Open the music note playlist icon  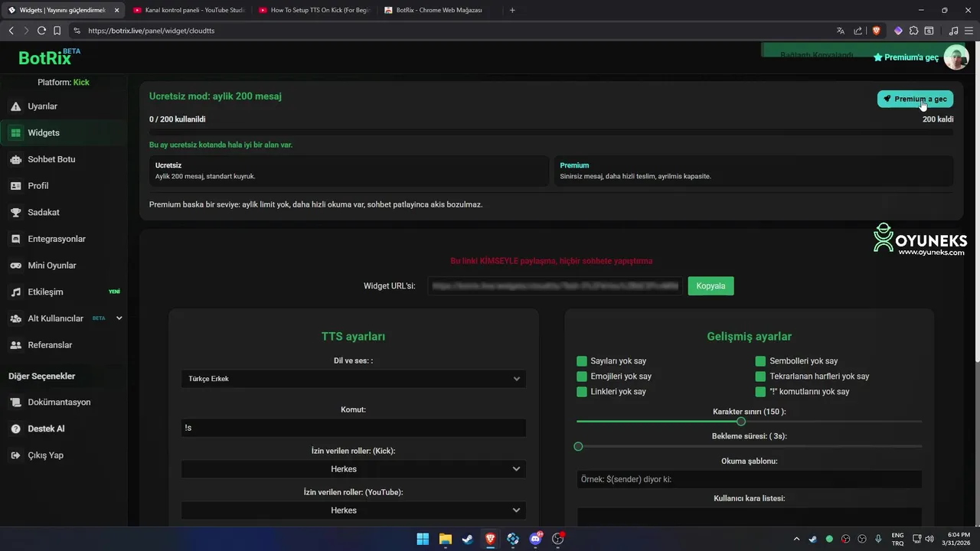[x=953, y=31]
